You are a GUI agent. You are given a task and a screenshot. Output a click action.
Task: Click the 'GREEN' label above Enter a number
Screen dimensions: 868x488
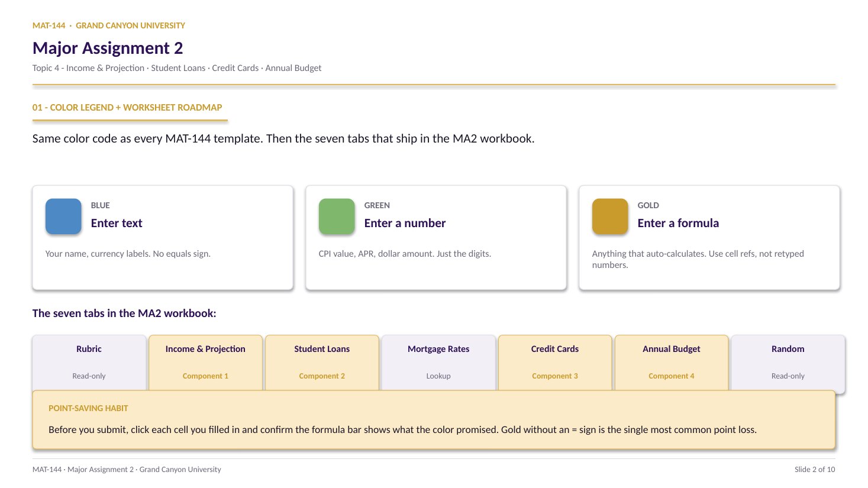pyautogui.click(x=377, y=205)
